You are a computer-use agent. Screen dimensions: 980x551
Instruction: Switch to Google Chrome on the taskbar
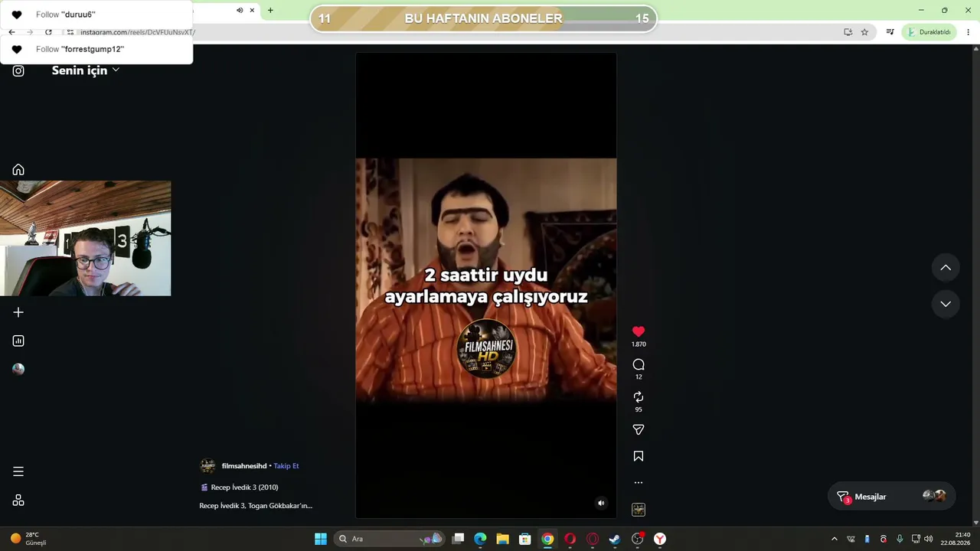pos(547,539)
